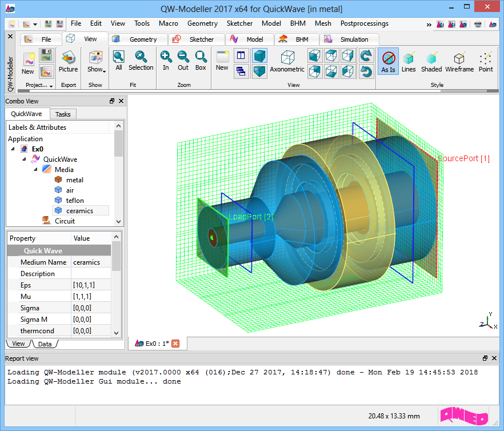Collapse the Media tree node

(35, 170)
